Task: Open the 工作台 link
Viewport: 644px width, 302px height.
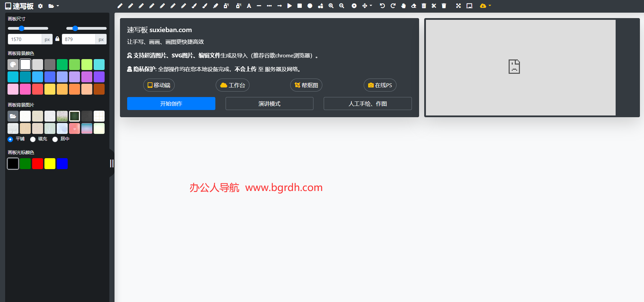Action: point(232,85)
